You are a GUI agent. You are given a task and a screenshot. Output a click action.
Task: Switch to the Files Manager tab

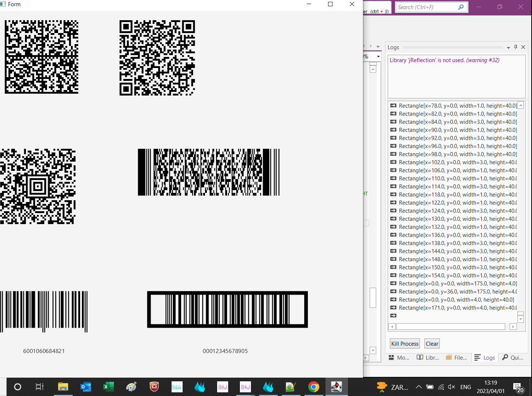[x=456, y=357]
